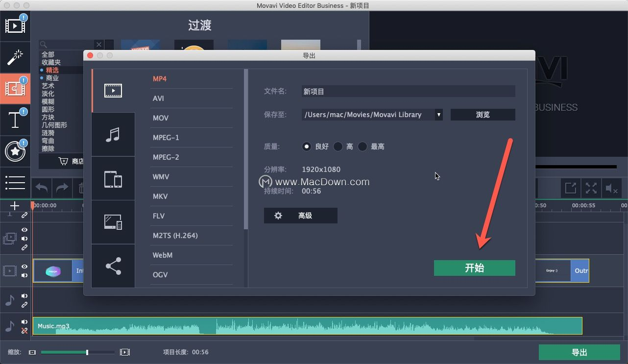628x364 pixels.
Task: Mute the Music.mp3 audio track
Action: [x=24, y=322]
